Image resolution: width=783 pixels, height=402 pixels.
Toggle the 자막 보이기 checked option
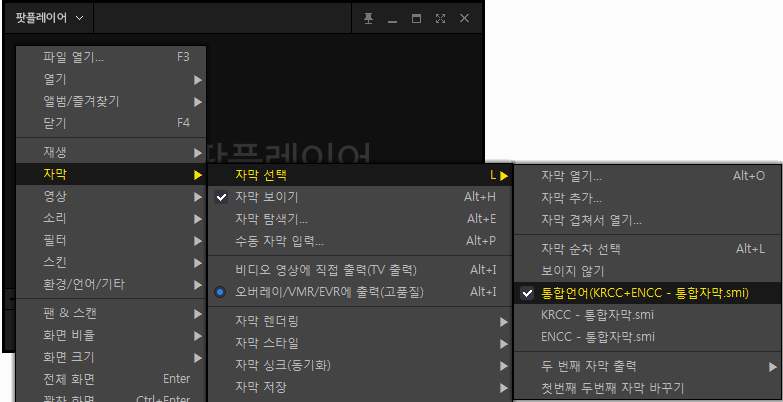click(266, 196)
